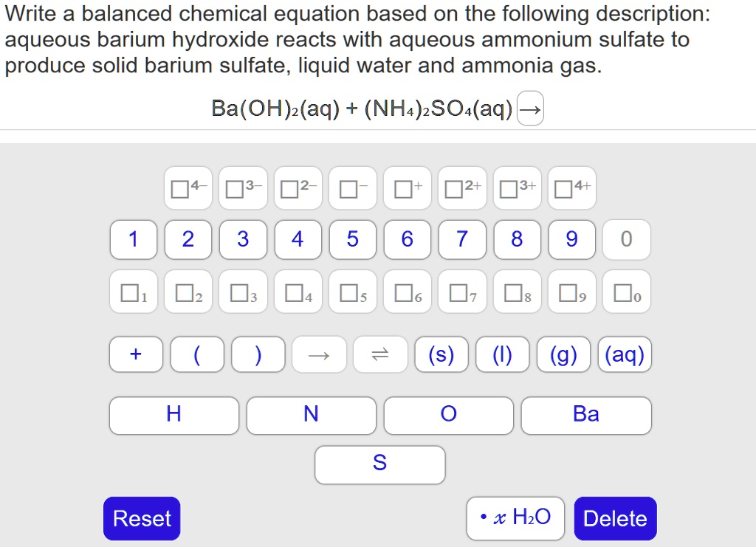Image resolution: width=756 pixels, height=547 pixels.
Task: Insert the (l) liquid state label
Action: (x=503, y=354)
